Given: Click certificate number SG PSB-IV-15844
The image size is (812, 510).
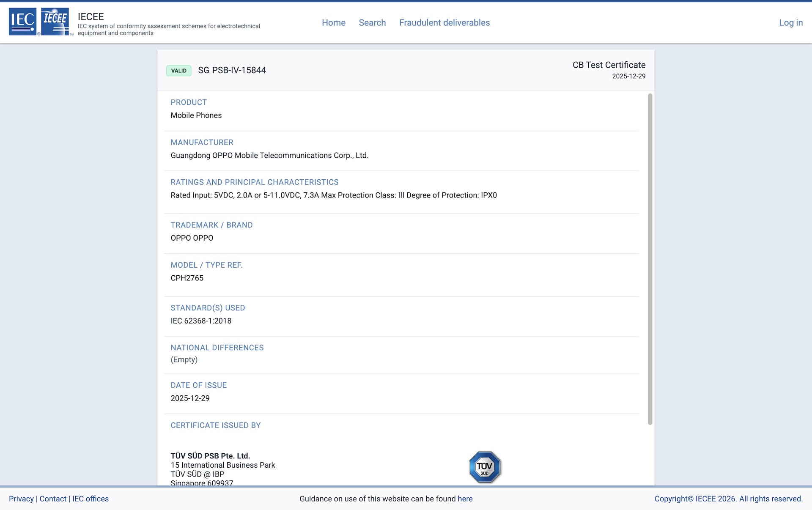Looking at the screenshot, I should [x=232, y=70].
